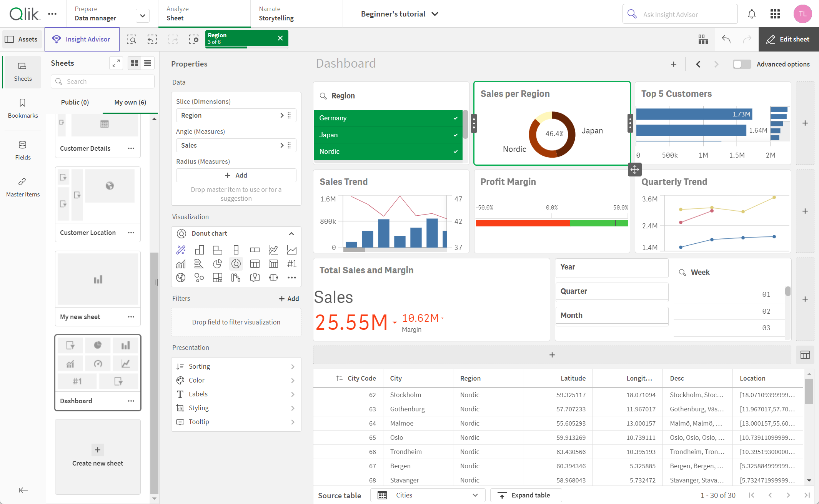Select the donut chart visualization icon
The height and width of the screenshot is (504, 819).
[x=236, y=264]
